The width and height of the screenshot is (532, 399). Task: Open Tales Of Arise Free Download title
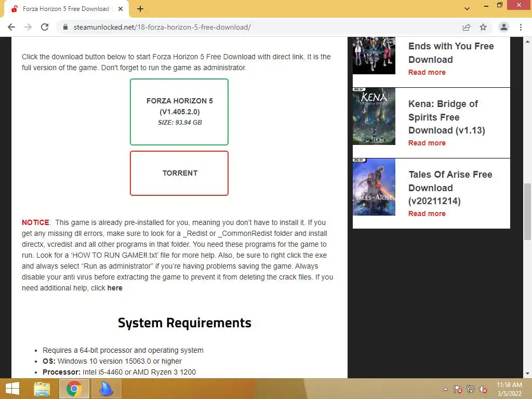pos(450,188)
